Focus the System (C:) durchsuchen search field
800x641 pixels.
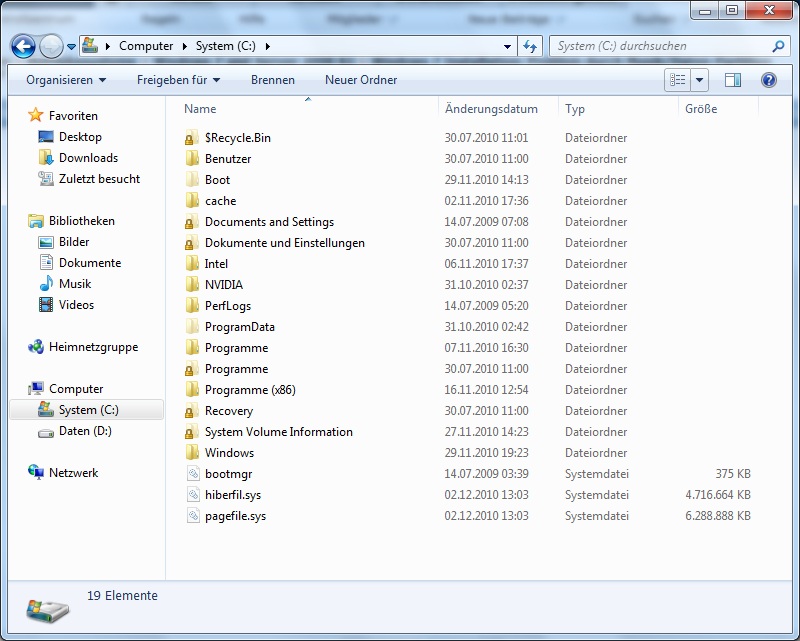click(x=661, y=46)
